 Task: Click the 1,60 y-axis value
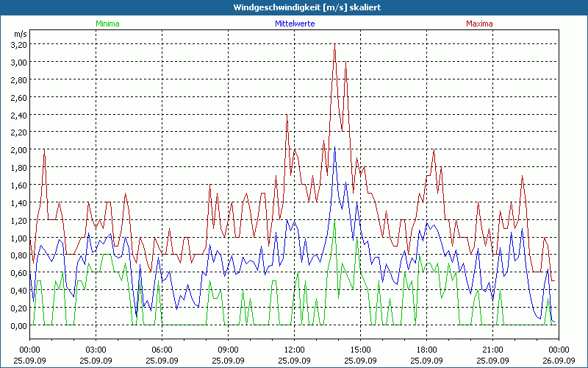click(19, 185)
